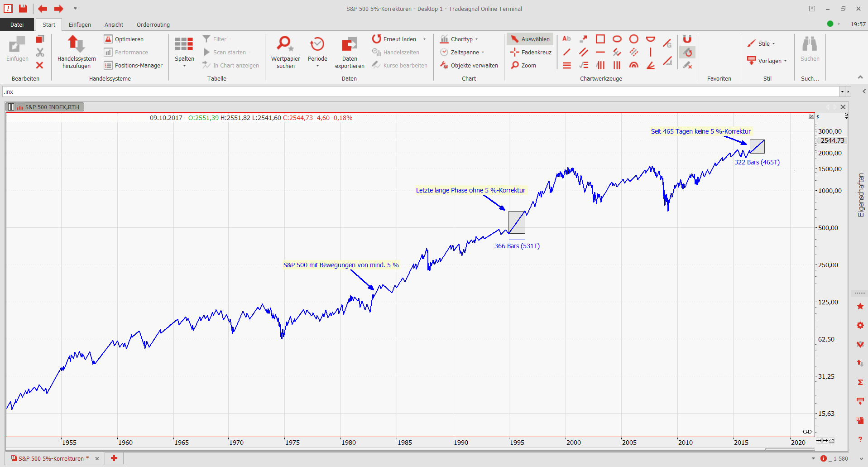Click the Handelssystem hinzufügen icon

(x=76, y=44)
